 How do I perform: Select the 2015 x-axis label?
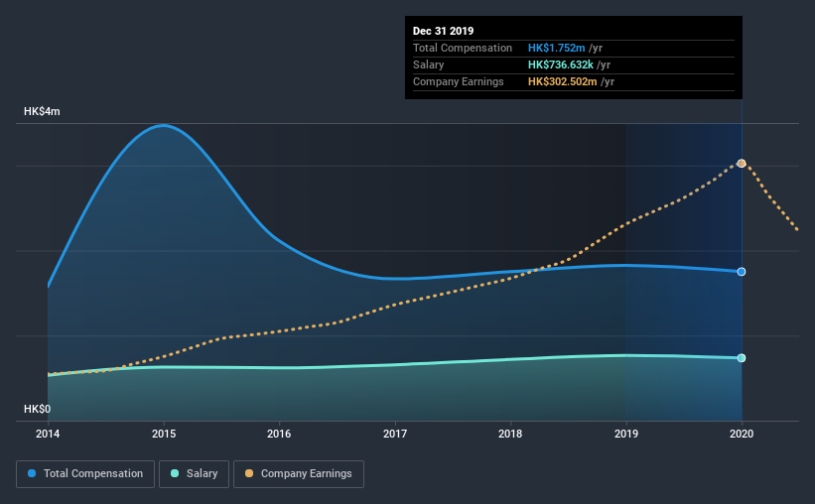(164, 434)
